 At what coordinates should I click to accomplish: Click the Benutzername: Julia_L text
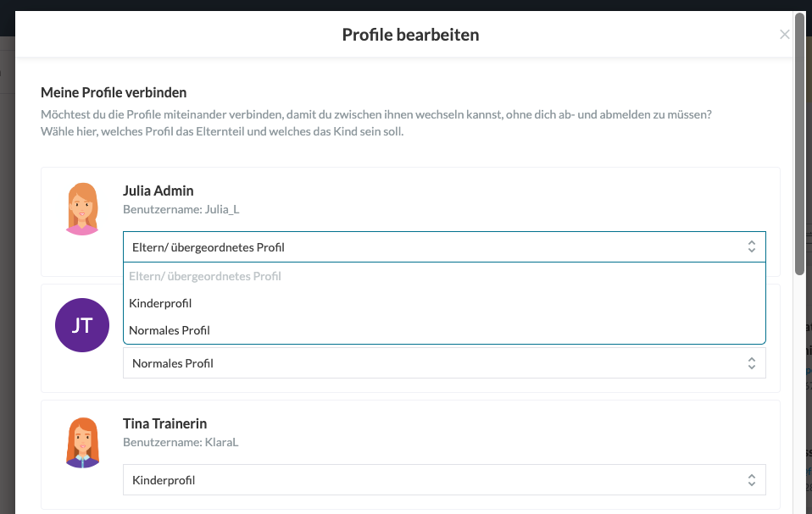[x=181, y=209]
